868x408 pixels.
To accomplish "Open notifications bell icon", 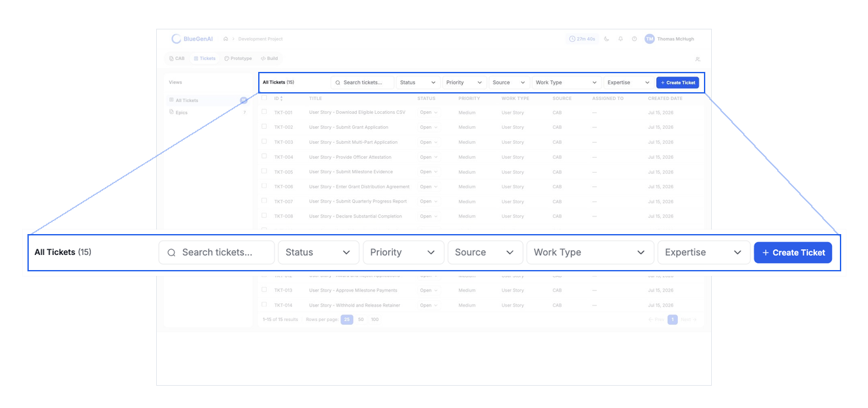I will point(620,39).
